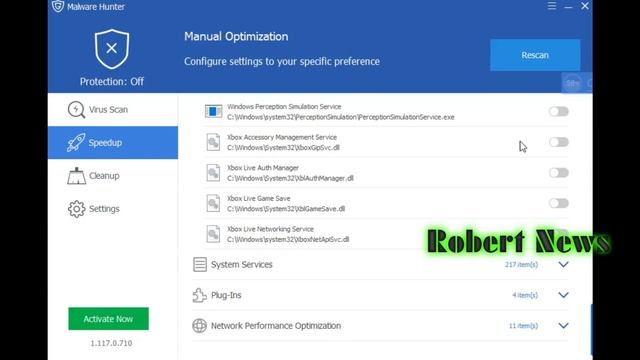This screenshot has height=360, width=640.
Task: Click the Virus Scan magnifier icon
Action: 76,109
